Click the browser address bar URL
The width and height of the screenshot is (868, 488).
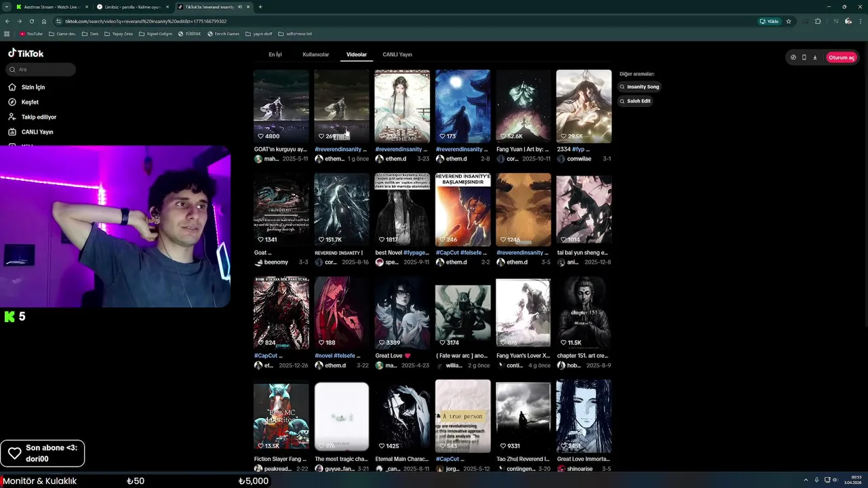coord(146,21)
